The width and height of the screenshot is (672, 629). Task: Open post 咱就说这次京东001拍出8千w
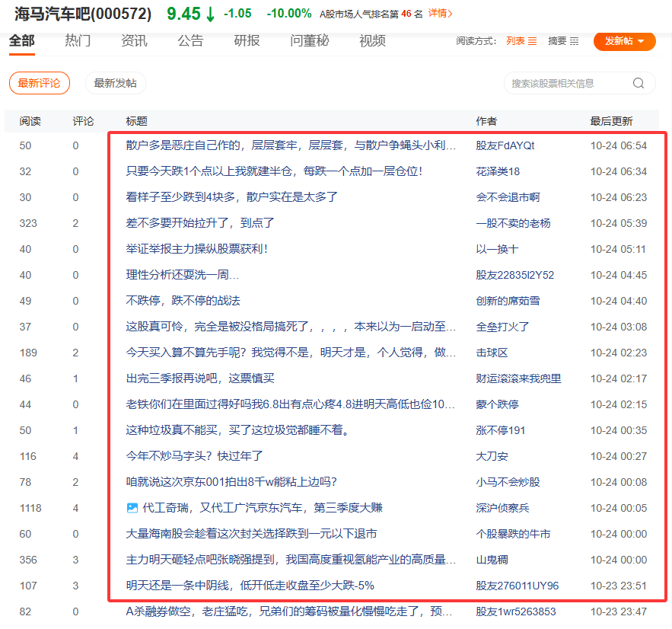[231, 482]
